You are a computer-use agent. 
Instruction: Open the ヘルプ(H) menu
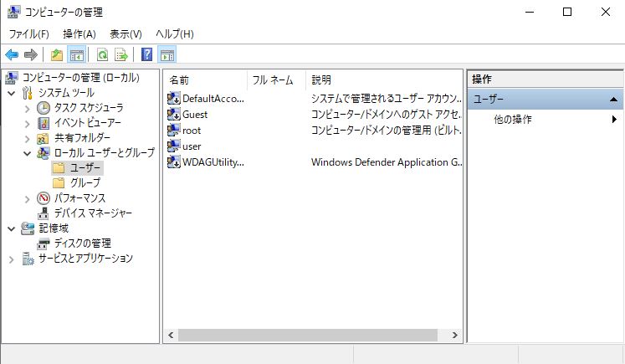click(175, 33)
